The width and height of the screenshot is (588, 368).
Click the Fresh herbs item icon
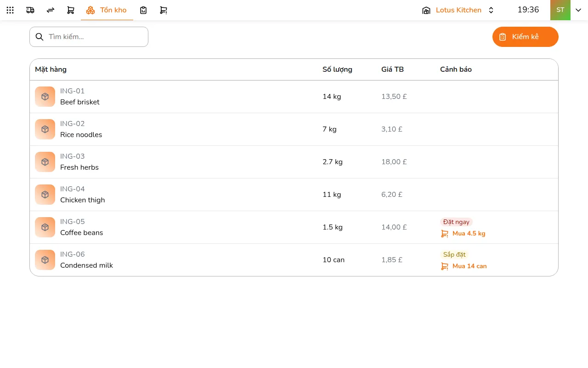click(45, 162)
